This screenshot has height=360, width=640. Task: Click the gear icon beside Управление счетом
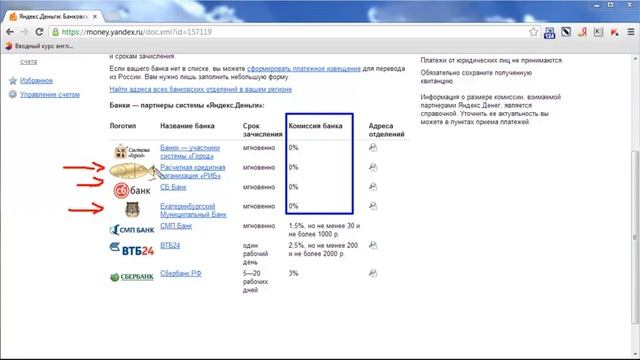point(13,94)
